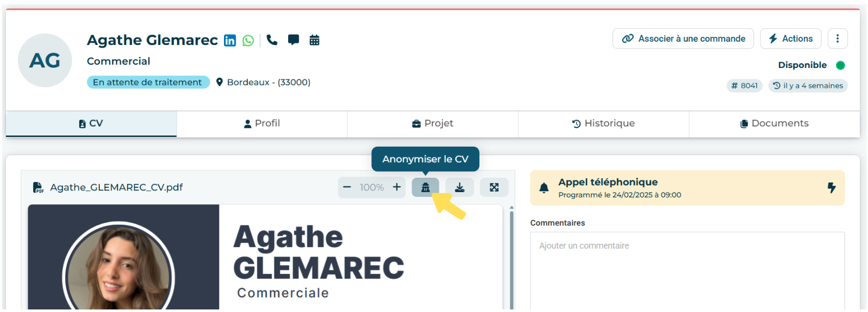868x312 pixels.
Task: Open the Actions menu
Action: pos(790,39)
